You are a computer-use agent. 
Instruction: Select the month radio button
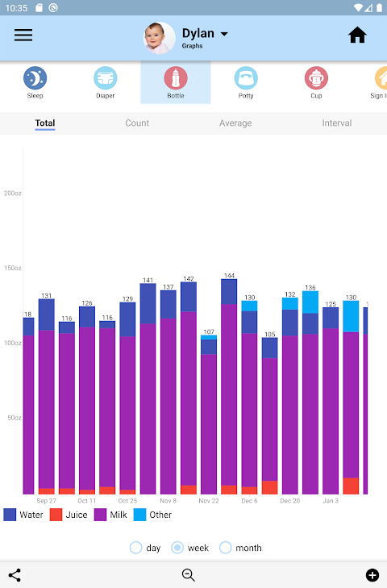225,548
